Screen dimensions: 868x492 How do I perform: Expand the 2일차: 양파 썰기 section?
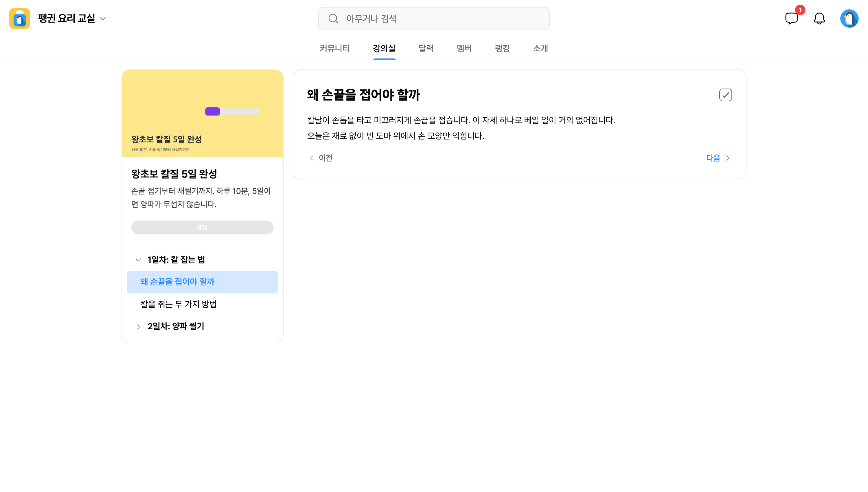coord(138,327)
